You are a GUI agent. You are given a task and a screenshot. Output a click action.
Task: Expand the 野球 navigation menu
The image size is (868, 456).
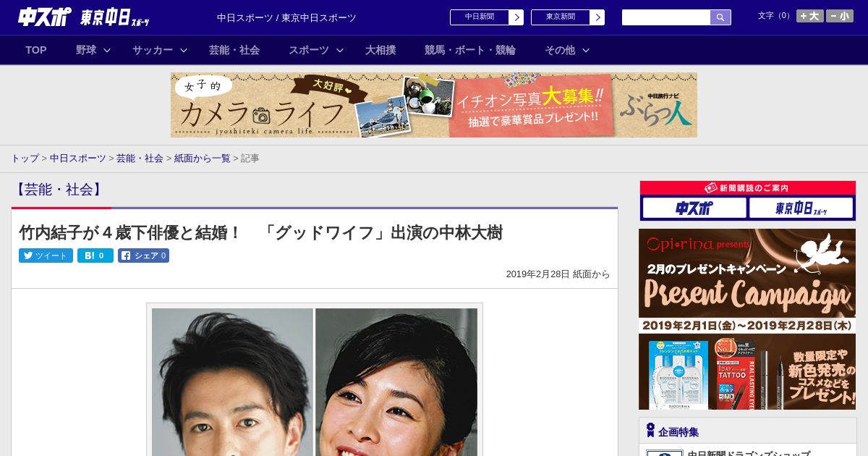(x=93, y=50)
